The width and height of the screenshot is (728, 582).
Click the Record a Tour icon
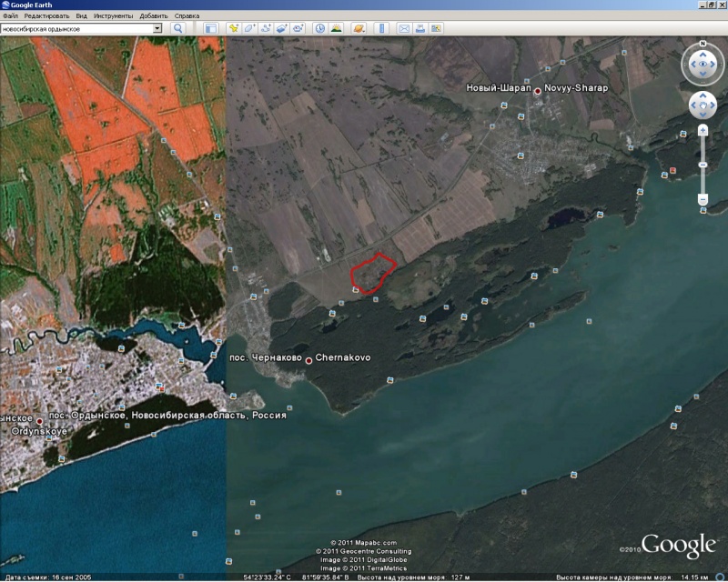298,28
